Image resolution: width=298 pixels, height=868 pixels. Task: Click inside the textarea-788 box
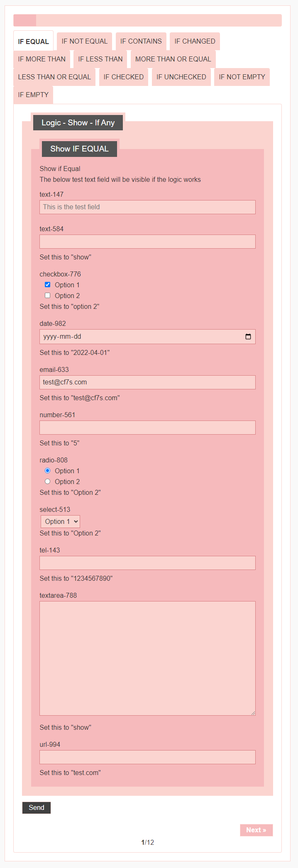[x=147, y=658]
